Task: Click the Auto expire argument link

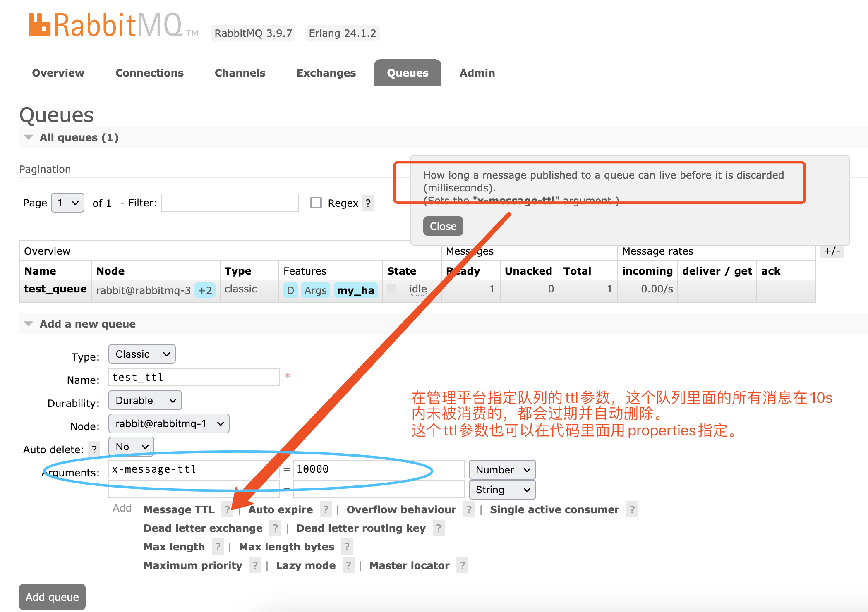Action: tap(281, 509)
